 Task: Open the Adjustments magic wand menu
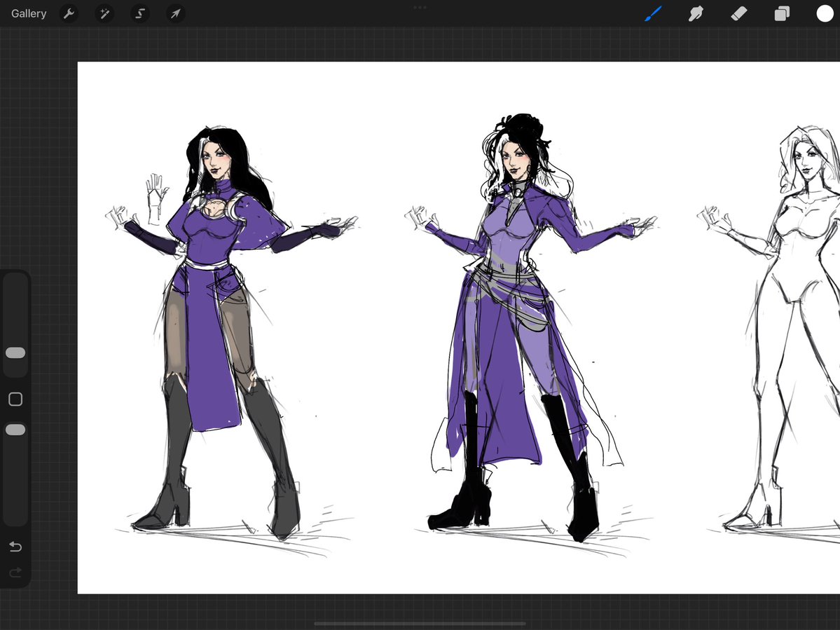tap(104, 13)
